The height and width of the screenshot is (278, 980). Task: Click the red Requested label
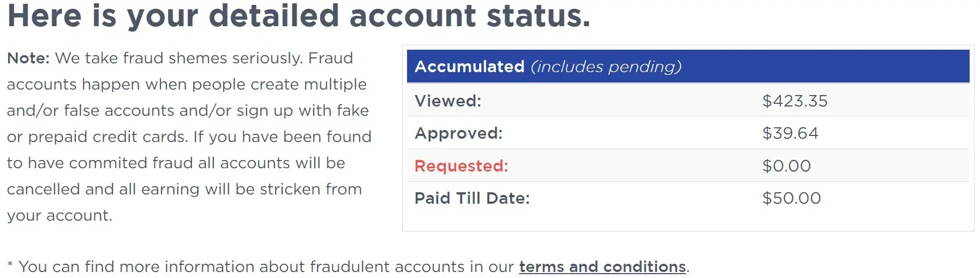click(461, 166)
